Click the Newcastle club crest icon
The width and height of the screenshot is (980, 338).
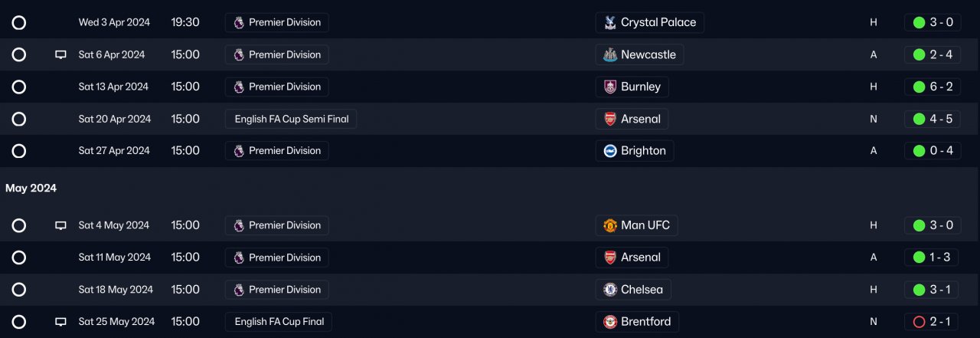point(609,54)
